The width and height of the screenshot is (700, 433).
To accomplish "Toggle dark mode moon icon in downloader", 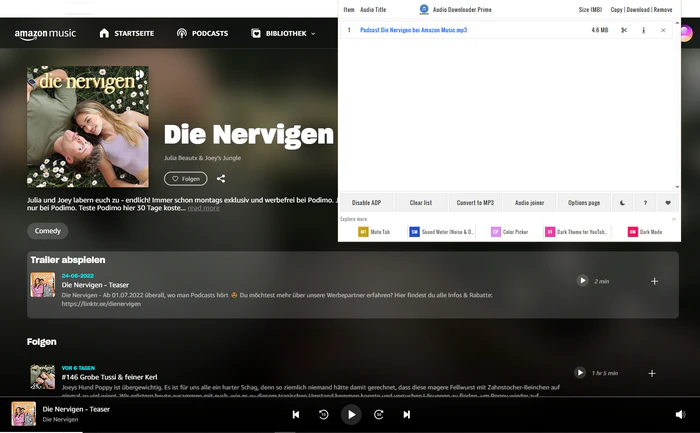I will click(622, 203).
